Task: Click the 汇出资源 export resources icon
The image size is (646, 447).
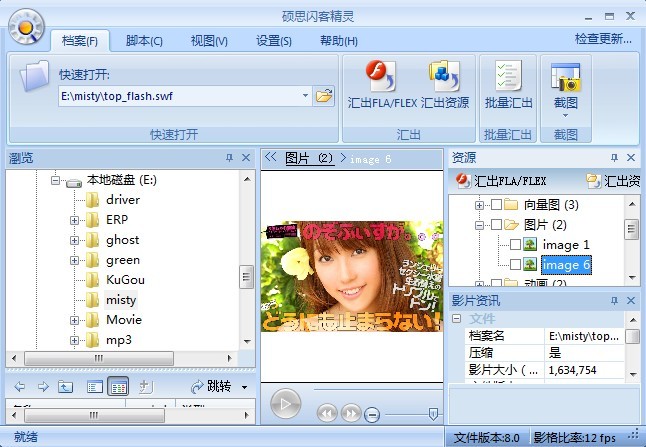Action: [x=444, y=77]
